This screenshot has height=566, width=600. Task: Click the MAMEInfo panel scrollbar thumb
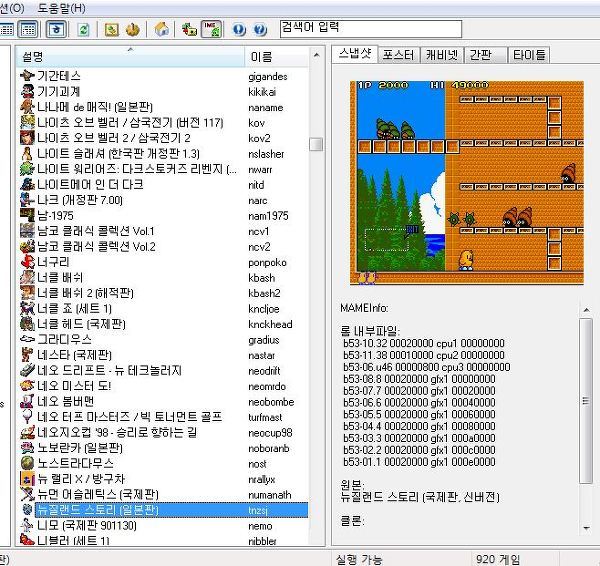coord(585,401)
